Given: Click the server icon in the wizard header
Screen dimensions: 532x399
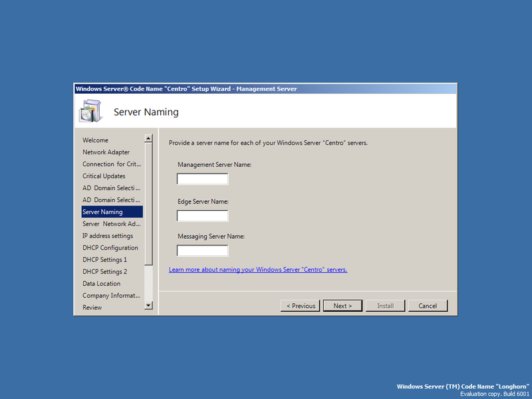Looking at the screenshot, I should click(x=90, y=111).
